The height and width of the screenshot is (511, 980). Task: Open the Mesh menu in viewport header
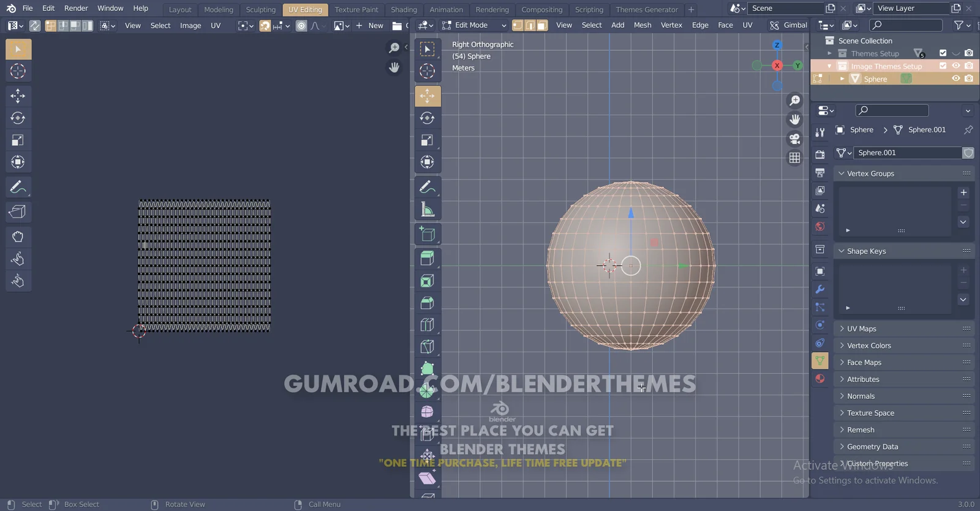pos(643,25)
